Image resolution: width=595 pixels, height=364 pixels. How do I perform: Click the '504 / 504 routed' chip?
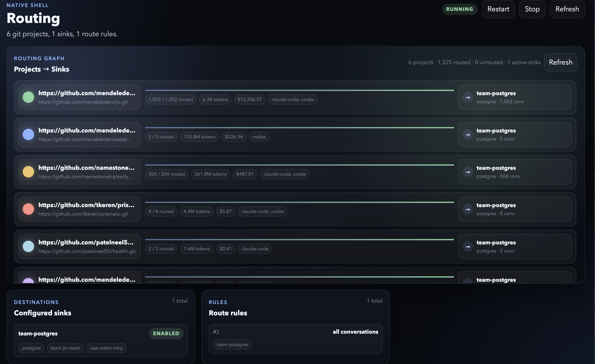click(167, 174)
